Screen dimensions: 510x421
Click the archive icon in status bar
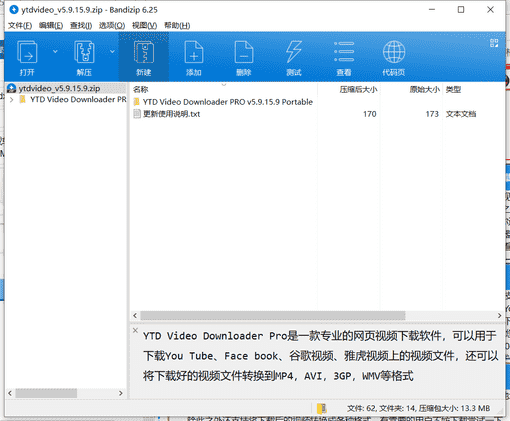pos(322,408)
